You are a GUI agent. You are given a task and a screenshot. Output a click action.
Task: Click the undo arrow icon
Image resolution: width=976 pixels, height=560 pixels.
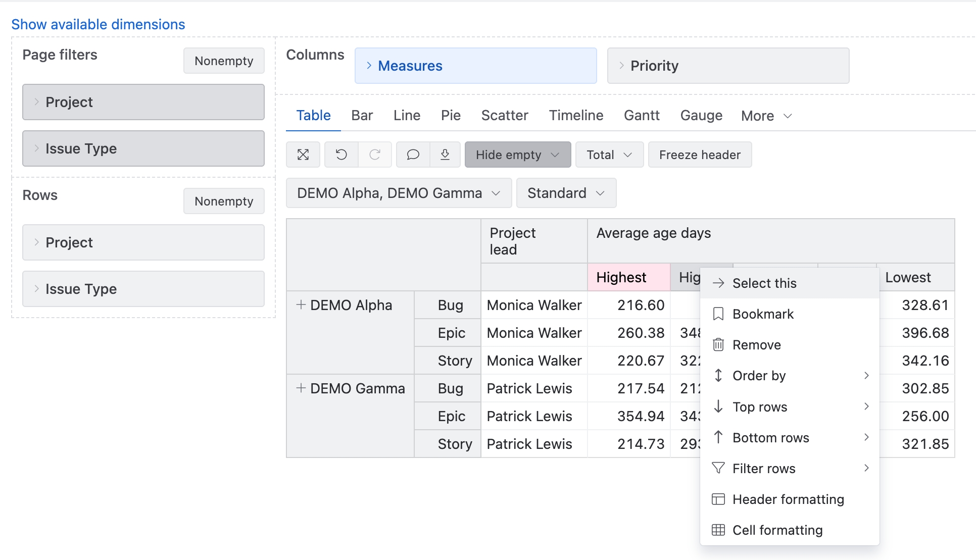[341, 155]
